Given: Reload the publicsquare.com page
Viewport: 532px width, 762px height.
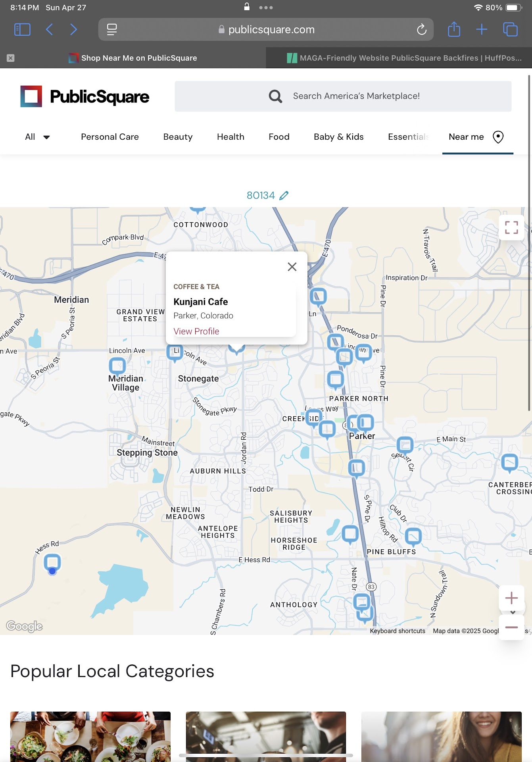Looking at the screenshot, I should [421, 29].
